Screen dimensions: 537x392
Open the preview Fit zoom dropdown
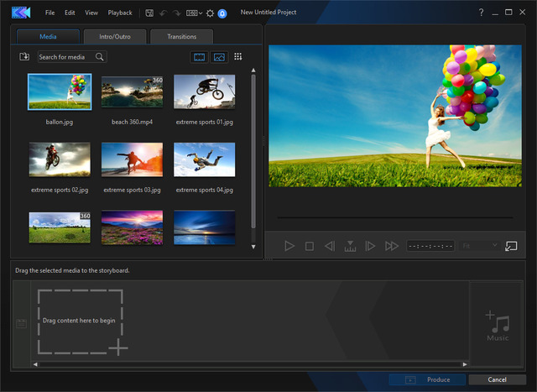tap(479, 246)
